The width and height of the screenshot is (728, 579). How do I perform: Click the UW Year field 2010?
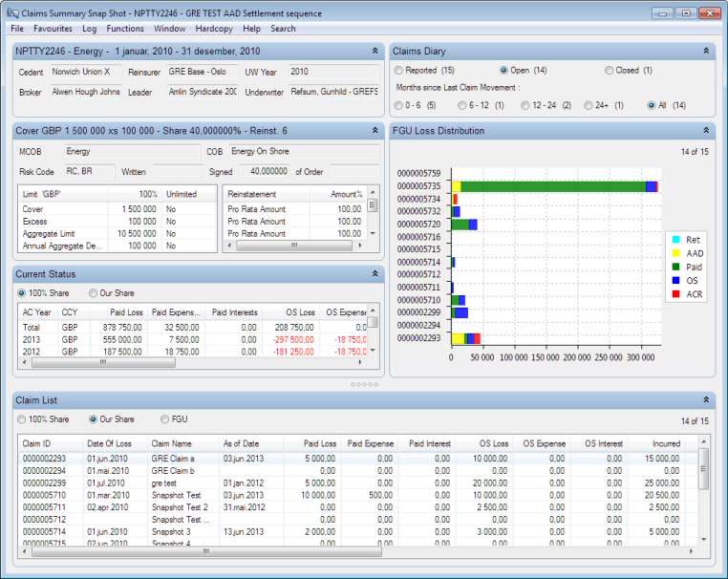tap(334, 72)
